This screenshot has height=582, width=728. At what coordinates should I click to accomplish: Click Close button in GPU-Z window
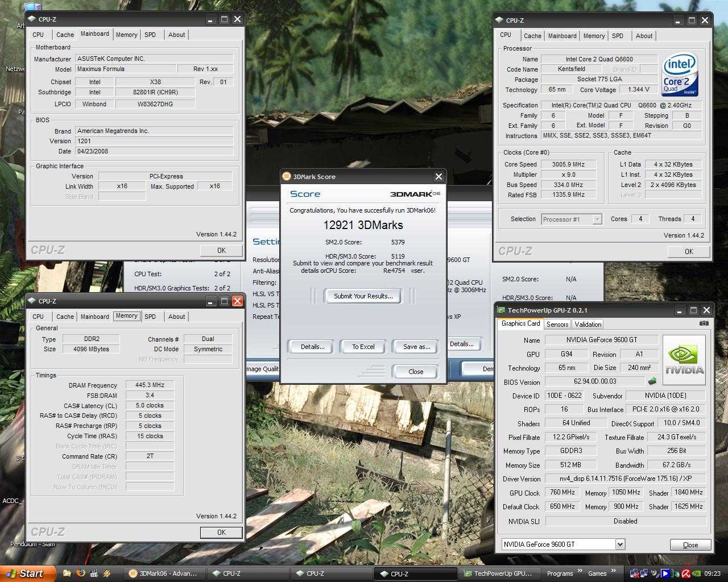coord(690,544)
